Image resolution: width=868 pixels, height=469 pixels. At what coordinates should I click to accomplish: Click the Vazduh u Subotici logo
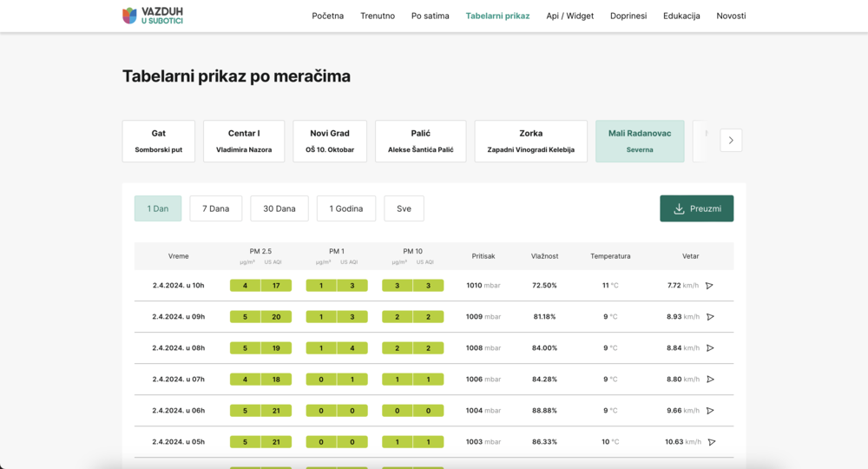click(x=153, y=15)
